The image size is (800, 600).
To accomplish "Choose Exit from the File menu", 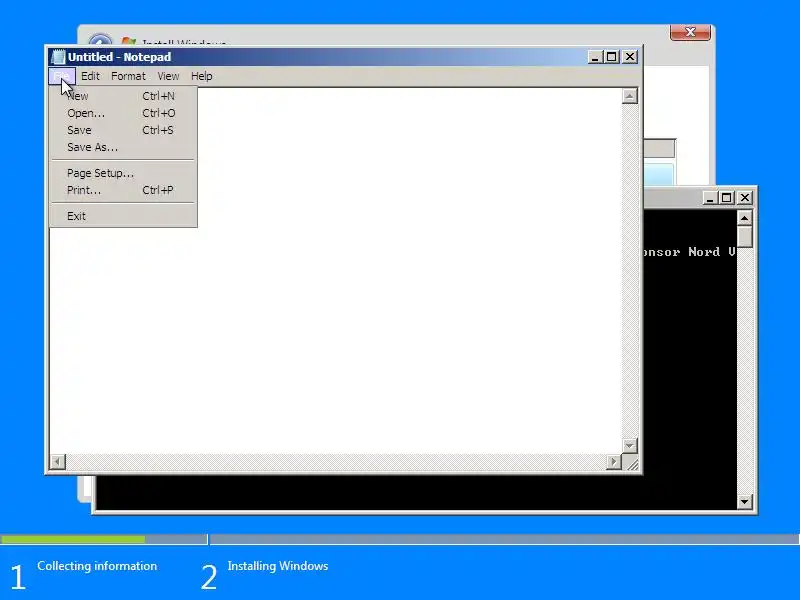I will click(x=123, y=216).
